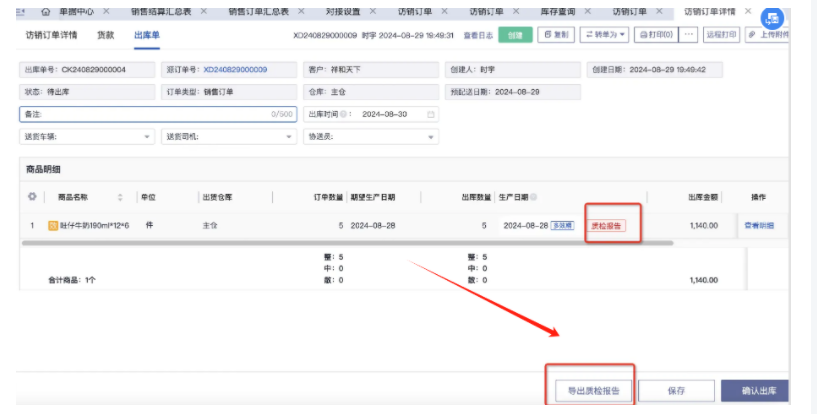This screenshot has height=414, width=817.
Task: Expand the 送货司机 dropdown
Action: 289,136
